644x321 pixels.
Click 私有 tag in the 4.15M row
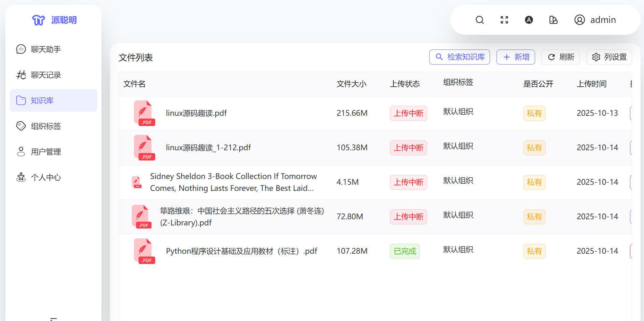[x=534, y=182]
